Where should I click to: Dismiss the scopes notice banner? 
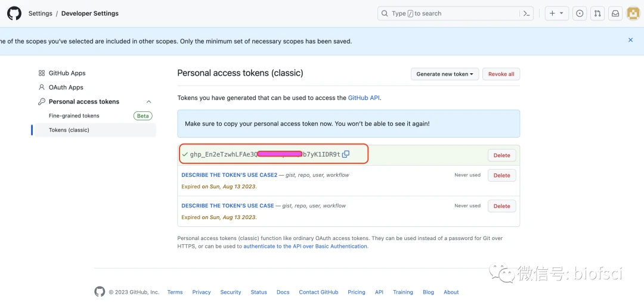pos(630,40)
